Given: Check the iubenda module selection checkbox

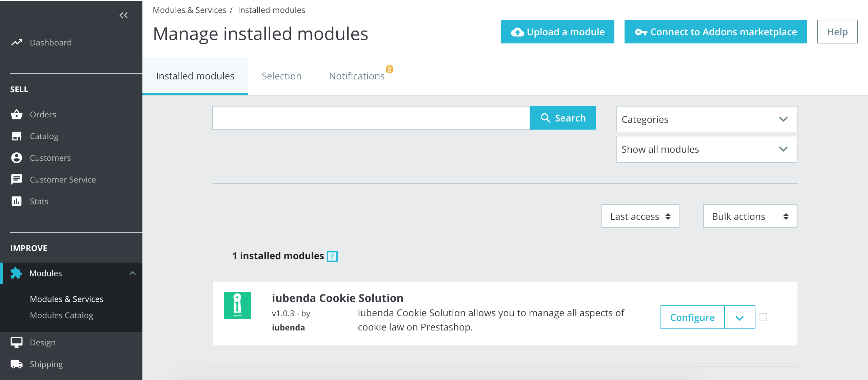Looking at the screenshot, I should [x=763, y=317].
